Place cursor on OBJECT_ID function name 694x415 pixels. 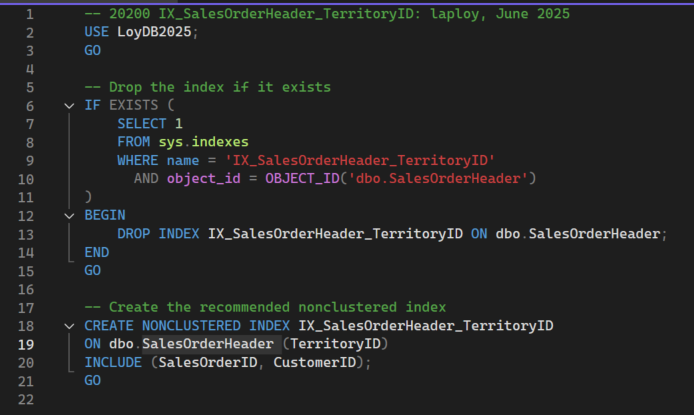(302, 179)
